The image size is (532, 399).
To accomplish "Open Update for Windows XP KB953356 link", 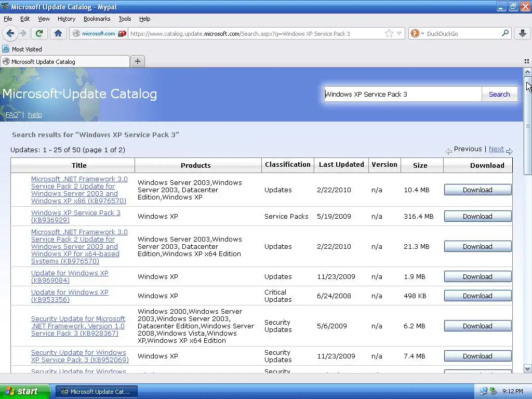I will (70, 296).
